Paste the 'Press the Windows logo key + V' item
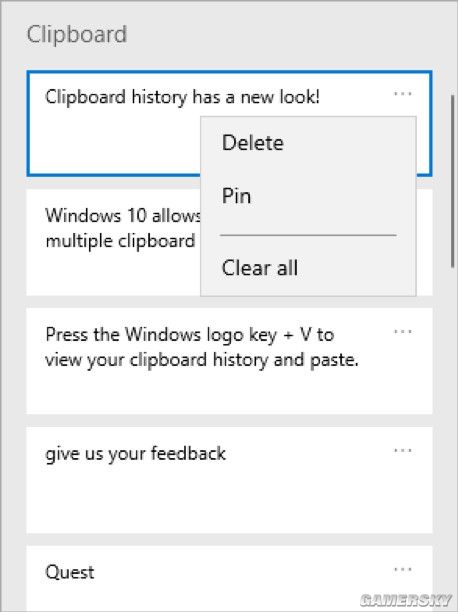Screen dimensions: 458x612 [x=229, y=361]
